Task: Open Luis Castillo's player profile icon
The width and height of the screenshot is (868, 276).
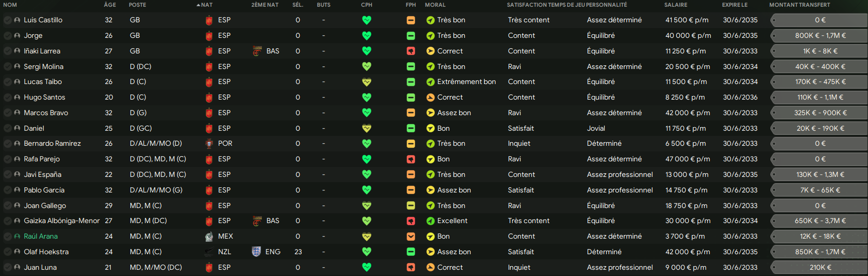Action: point(17,20)
